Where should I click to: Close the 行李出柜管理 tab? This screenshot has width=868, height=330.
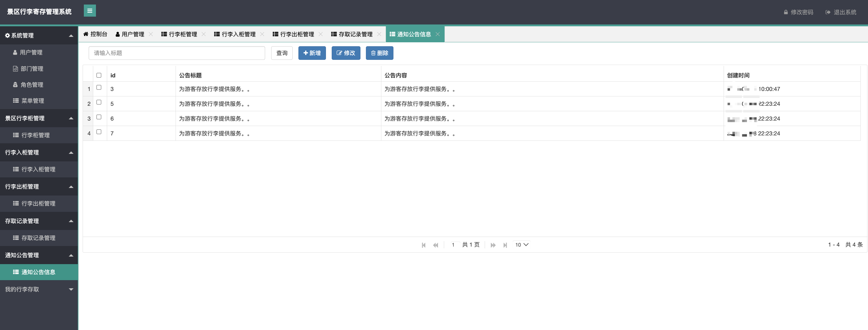(x=321, y=34)
